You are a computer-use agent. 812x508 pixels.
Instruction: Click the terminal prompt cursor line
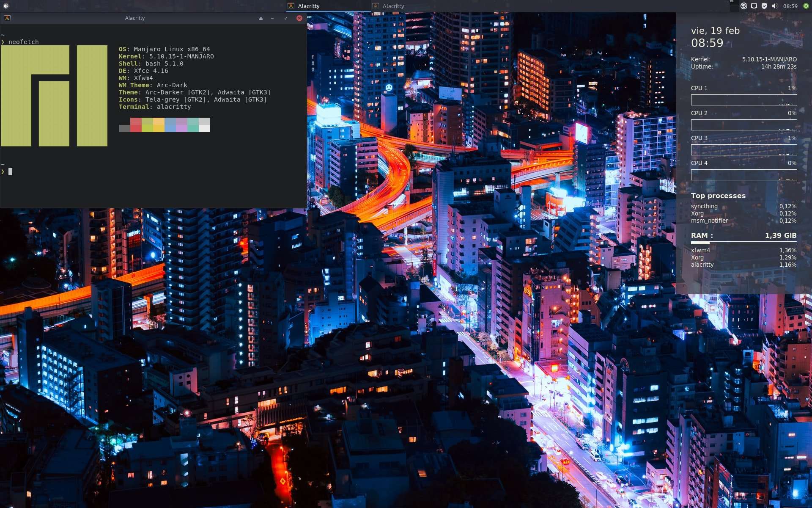[11, 171]
